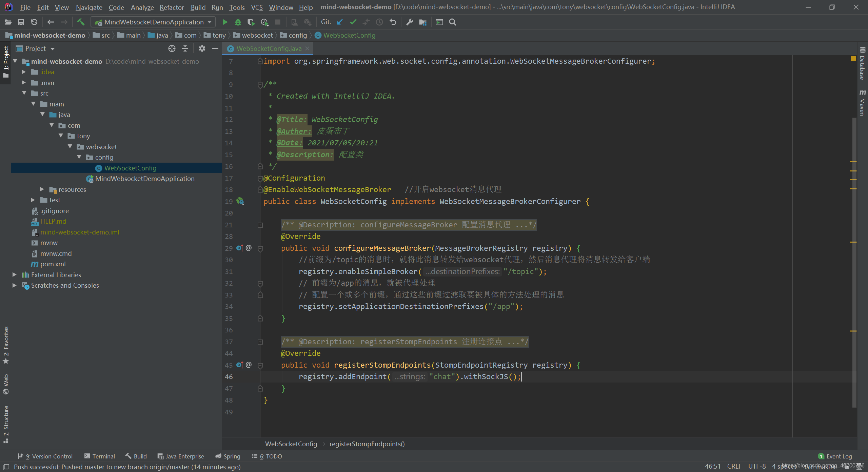This screenshot has height=472, width=868.
Task: Switch to the Terminal tab
Action: [100, 456]
